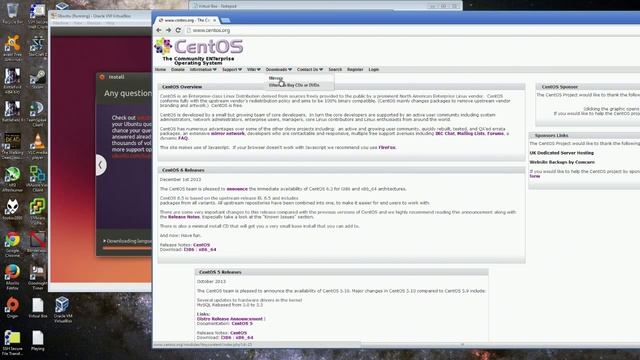Expand the Contact Us dropdown menu
The height and width of the screenshot is (360, 640).
click(310, 70)
